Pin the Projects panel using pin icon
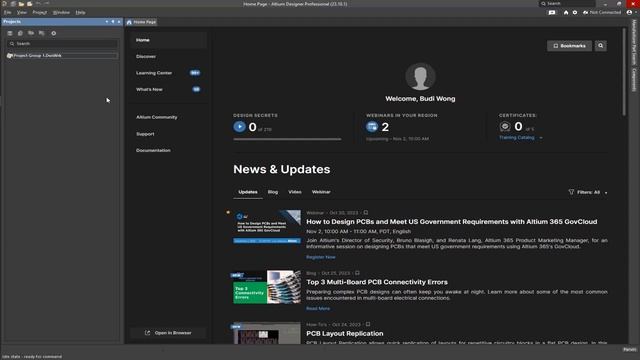640x360 pixels. [x=113, y=22]
